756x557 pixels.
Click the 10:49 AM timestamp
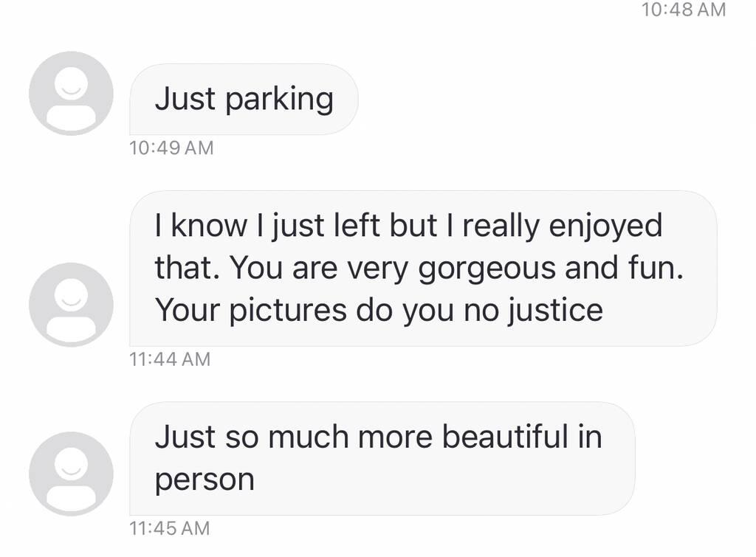[171, 148]
